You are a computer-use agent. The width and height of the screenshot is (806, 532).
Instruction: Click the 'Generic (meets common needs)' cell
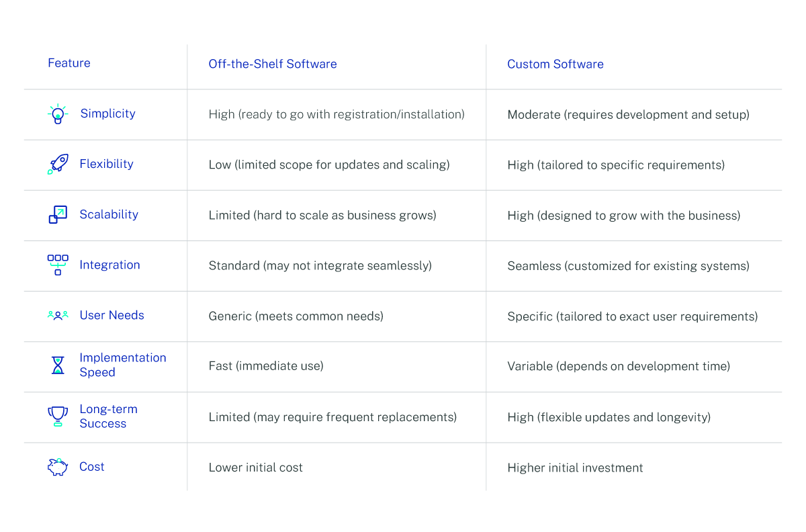(296, 316)
